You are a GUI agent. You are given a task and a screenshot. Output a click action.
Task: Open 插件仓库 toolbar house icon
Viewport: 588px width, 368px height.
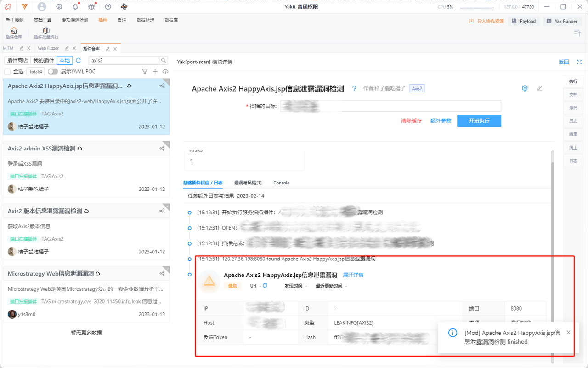pos(14,30)
